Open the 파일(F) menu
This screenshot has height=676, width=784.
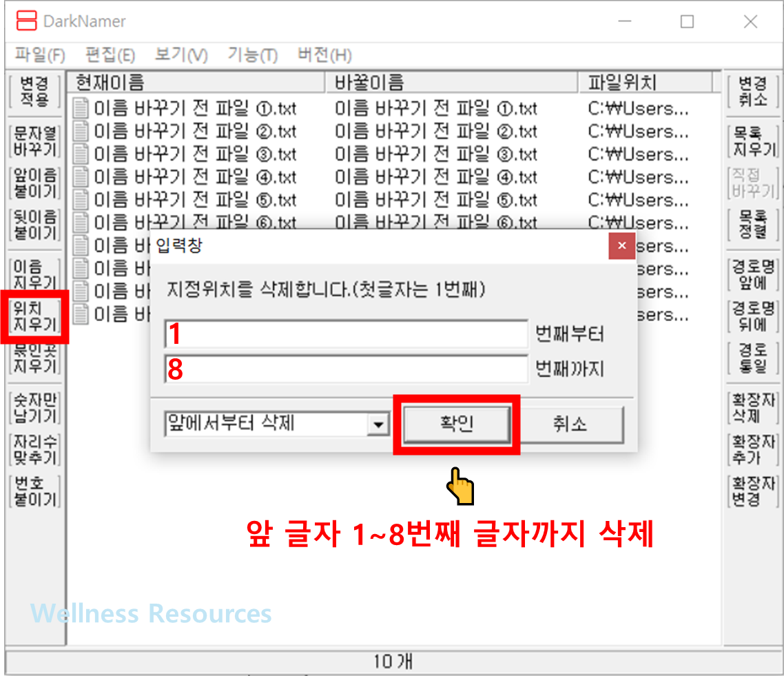click(x=40, y=54)
